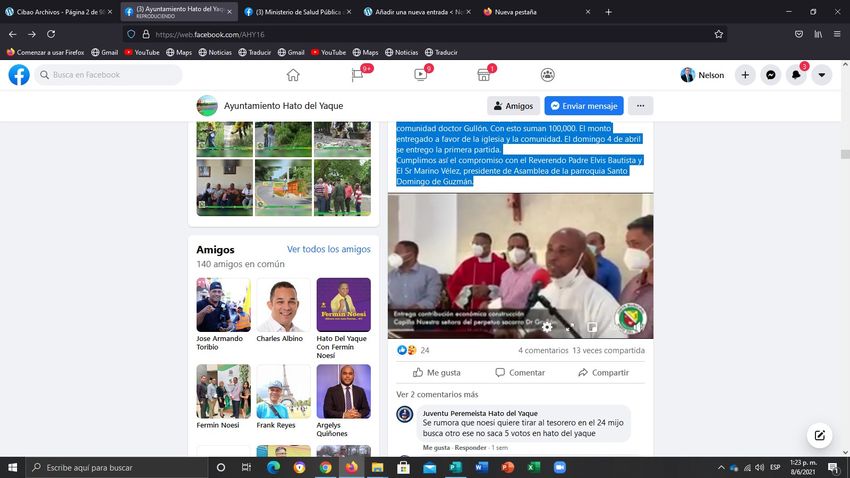850x478 pixels.
Task: Bookmark this page with star icon
Action: tap(718, 33)
